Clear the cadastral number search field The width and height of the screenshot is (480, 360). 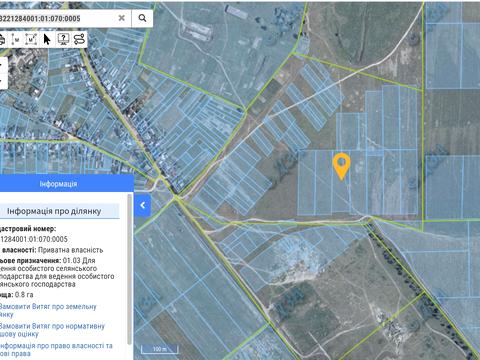122,18
